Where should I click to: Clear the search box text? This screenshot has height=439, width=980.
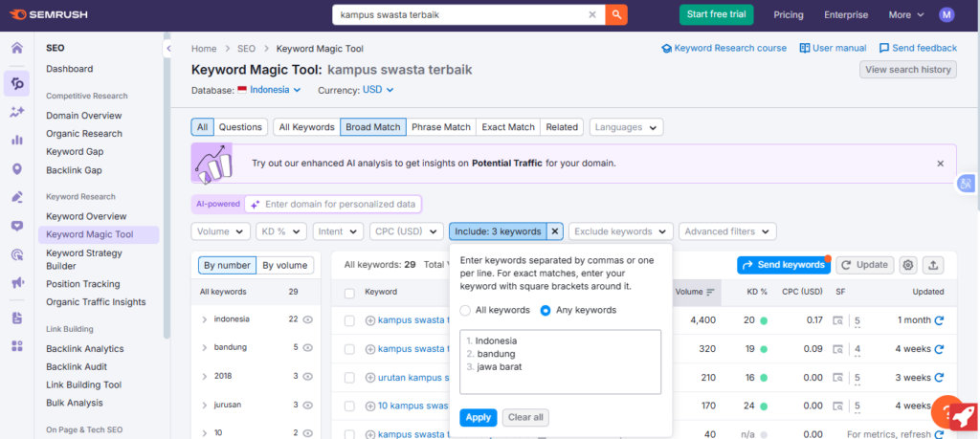[x=592, y=15]
